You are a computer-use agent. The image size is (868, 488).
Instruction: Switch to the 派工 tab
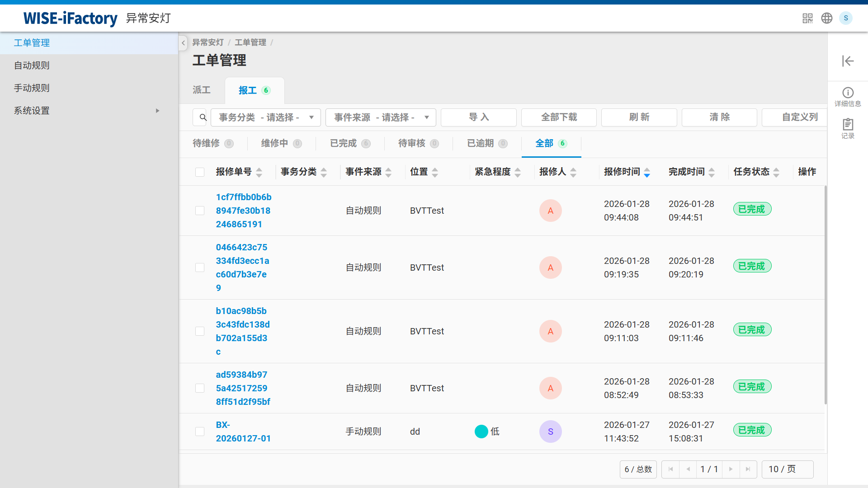[202, 90]
